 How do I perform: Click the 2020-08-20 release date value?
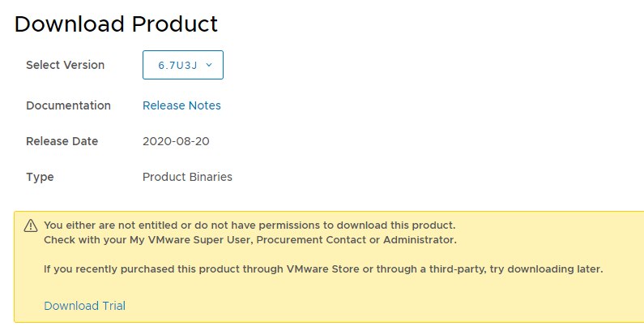(x=176, y=141)
